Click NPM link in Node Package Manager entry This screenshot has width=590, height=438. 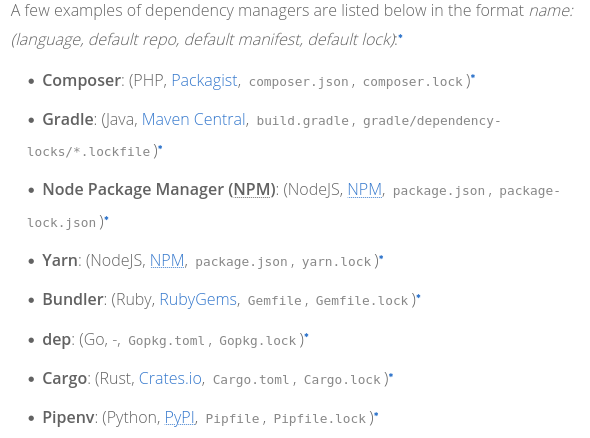pyautogui.click(x=365, y=189)
